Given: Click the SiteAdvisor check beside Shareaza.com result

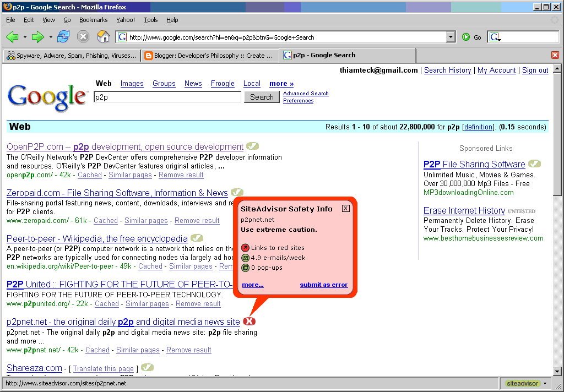Looking at the screenshot, I should pyautogui.click(x=148, y=368).
